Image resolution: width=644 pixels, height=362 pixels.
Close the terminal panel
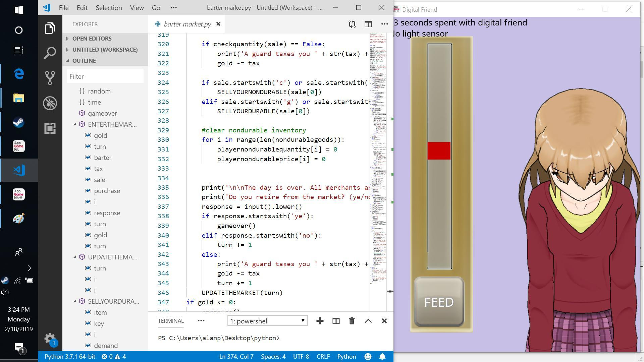384,321
